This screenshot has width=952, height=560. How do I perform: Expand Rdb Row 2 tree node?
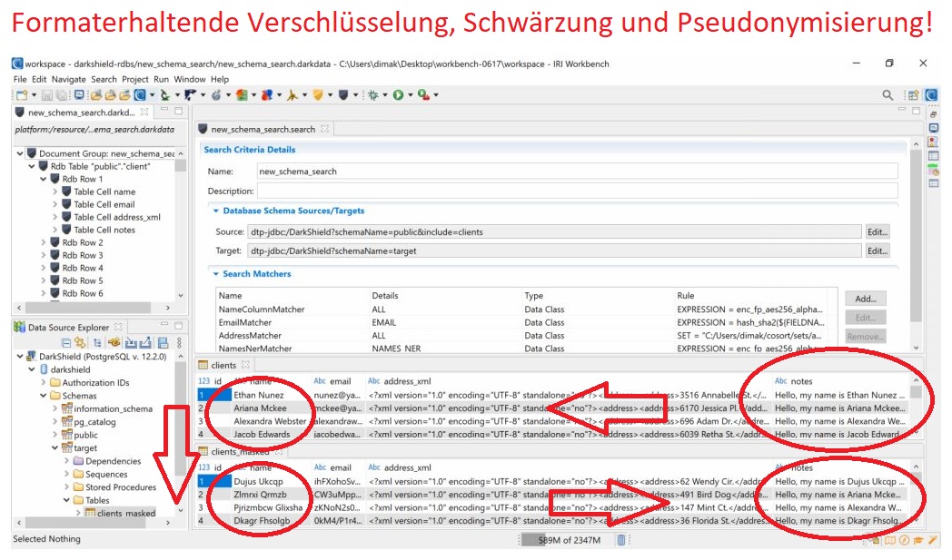pyautogui.click(x=43, y=242)
